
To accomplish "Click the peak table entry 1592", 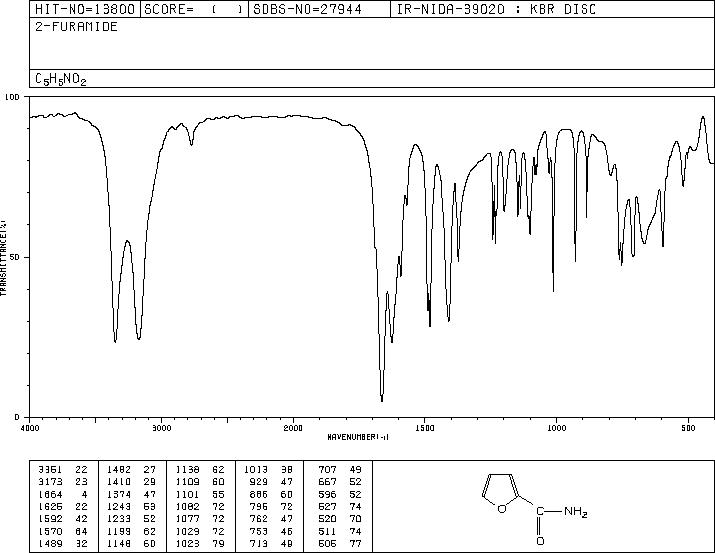I will 50,519.
